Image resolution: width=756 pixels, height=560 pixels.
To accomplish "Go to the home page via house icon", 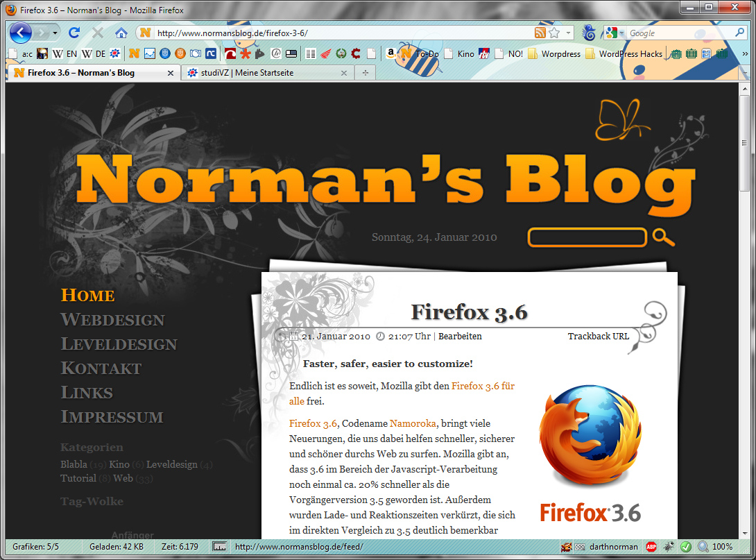I will coord(121,33).
